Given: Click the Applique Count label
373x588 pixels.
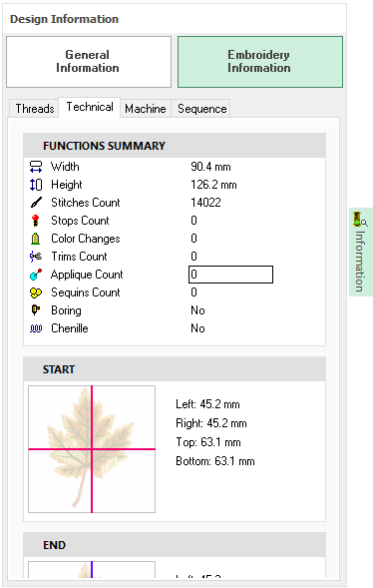Looking at the screenshot, I should tap(87, 275).
